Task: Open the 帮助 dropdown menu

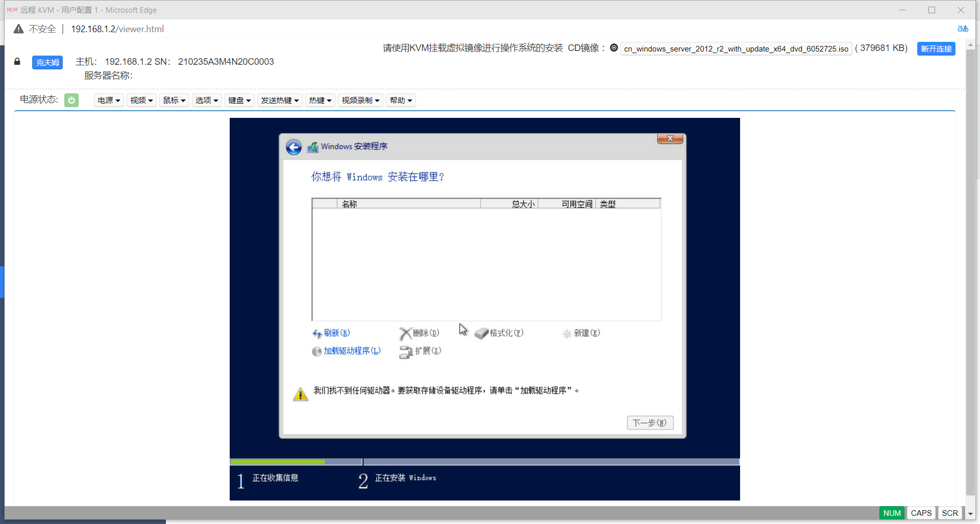Action: [401, 101]
